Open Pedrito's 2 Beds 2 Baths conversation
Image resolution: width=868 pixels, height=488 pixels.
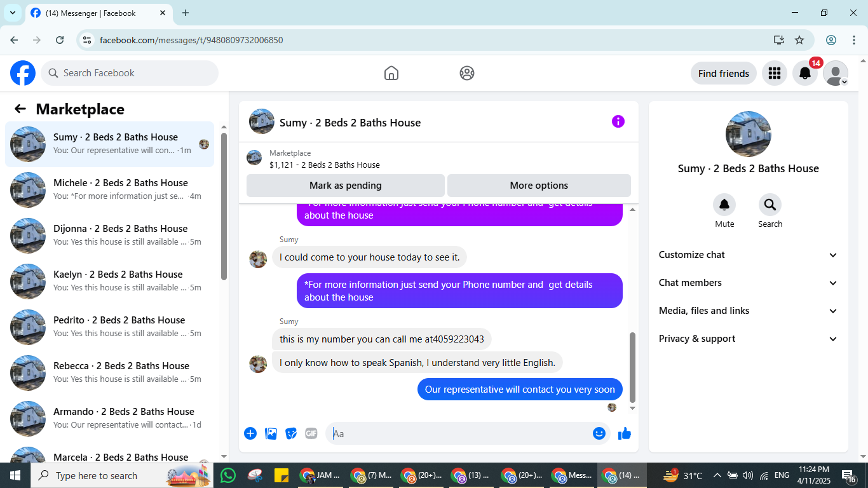pos(110,327)
